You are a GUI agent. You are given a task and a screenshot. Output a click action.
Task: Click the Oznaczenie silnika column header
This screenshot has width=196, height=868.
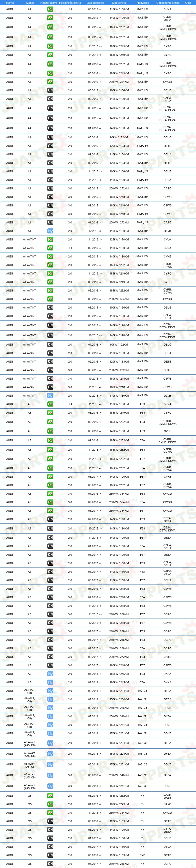[168, 3]
